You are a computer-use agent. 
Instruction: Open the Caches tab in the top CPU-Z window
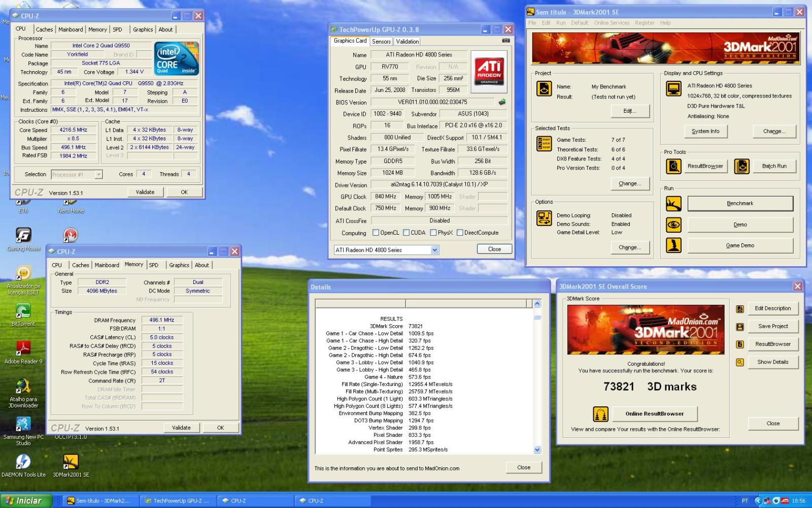click(x=44, y=29)
